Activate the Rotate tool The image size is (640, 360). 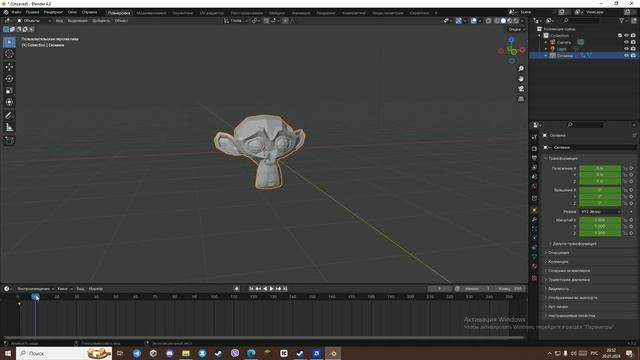tap(9, 79)
